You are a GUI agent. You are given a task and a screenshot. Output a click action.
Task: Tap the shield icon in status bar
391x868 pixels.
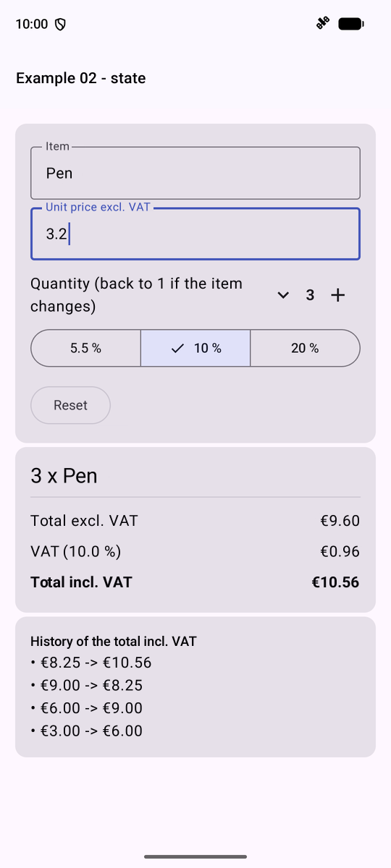(x=61, y=25)
